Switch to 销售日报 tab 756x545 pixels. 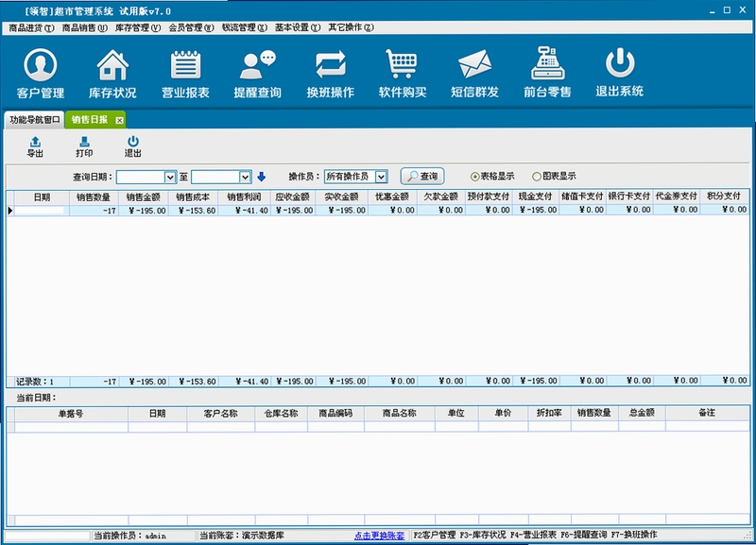95,120
